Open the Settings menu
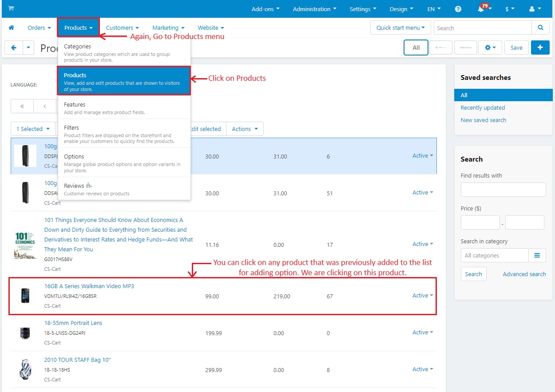 [x=363, y=9]
